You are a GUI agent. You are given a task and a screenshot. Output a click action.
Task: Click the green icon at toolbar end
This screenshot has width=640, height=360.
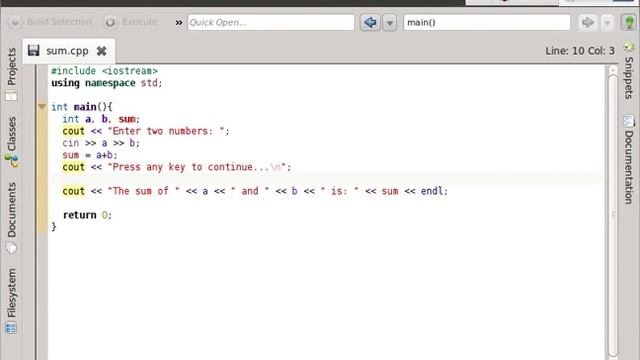pos(629,22)
